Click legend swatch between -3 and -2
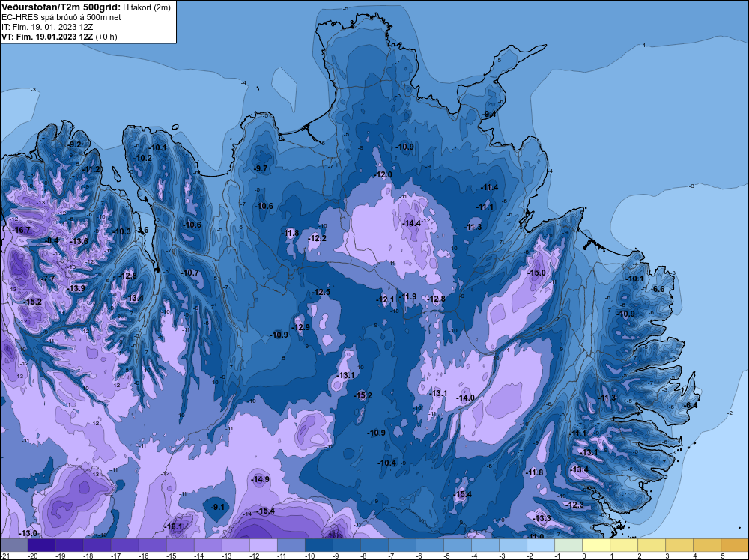The image size is (749, 560). 513,545
